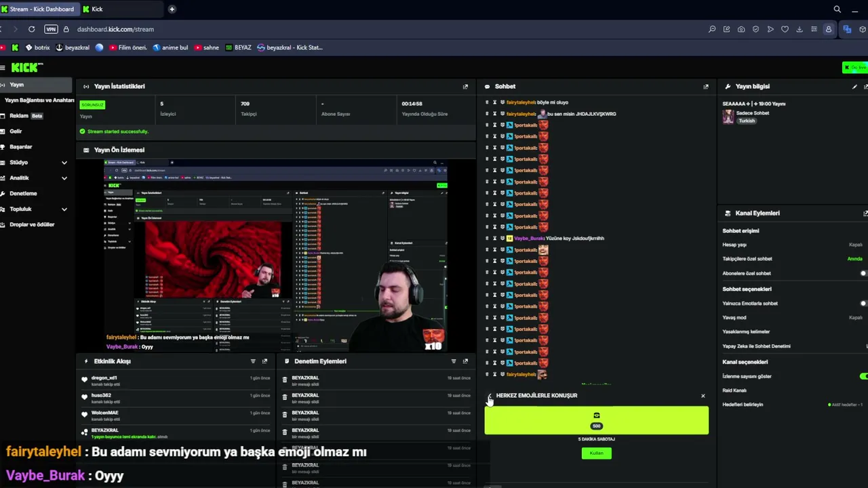Toggle İzlenme sayısını göster switch

pyautogui.click(x=863, y=376)
